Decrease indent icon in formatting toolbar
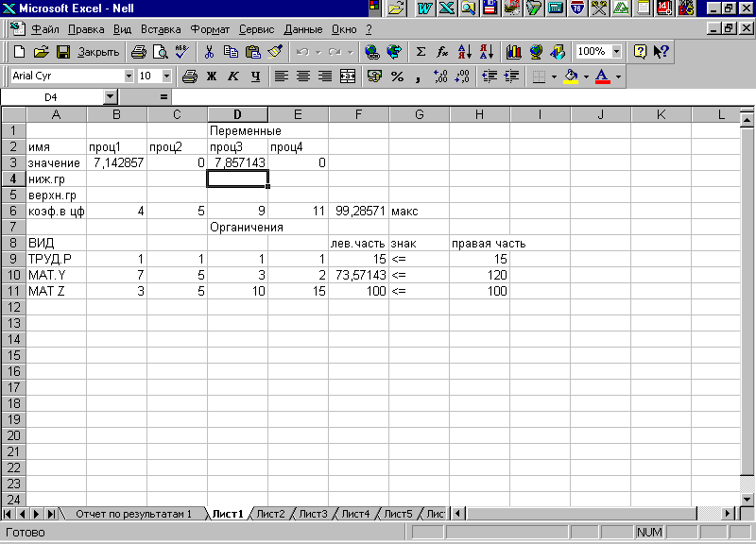756x544 pixels. (x=490, y=76)
